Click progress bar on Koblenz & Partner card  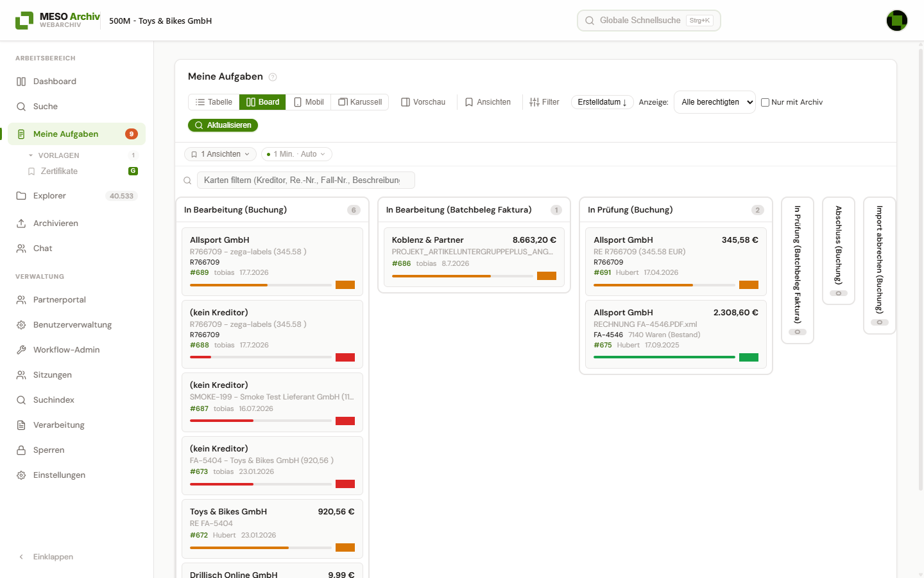[x=463, y=276]
